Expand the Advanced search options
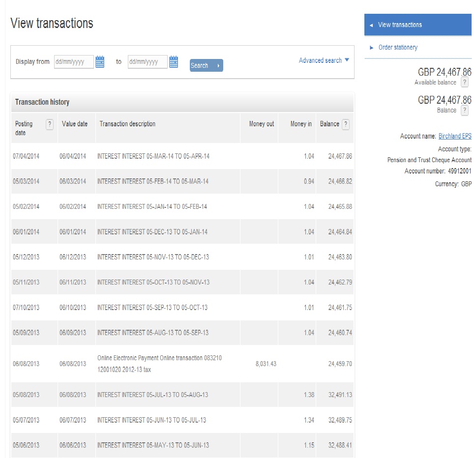Screen dimensions: 476x458 (324, 60)
